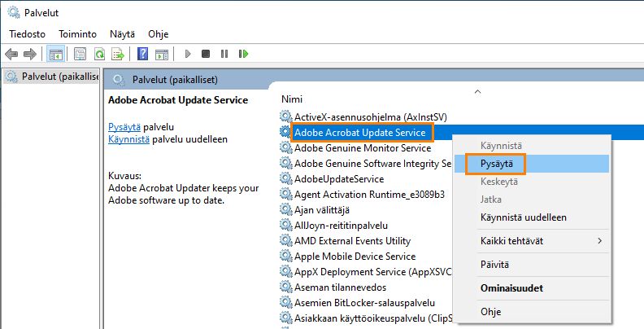This screenshot has width=644, height=329.
Task: Click the Restart Service toolbar icon
Action: [244, 54]
